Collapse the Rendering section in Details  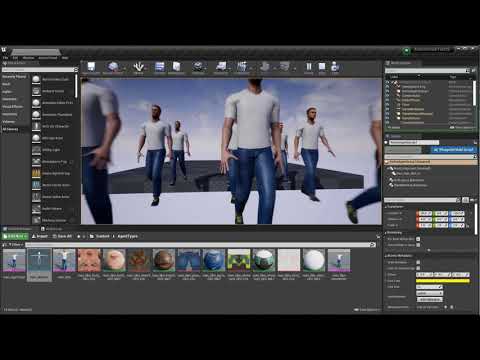[x=386, y=233]
